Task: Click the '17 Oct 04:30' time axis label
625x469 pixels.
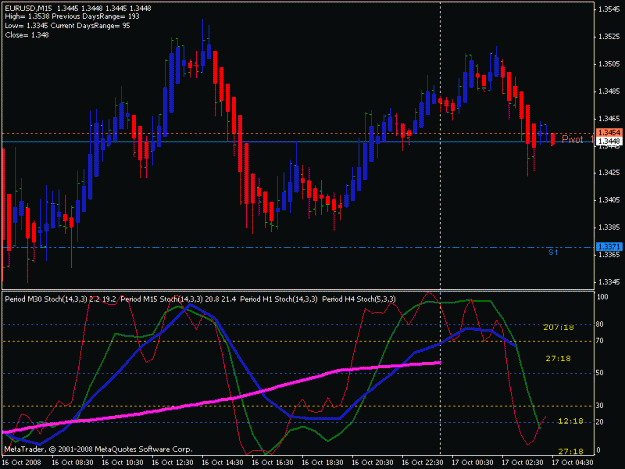Action: point(572,463)
